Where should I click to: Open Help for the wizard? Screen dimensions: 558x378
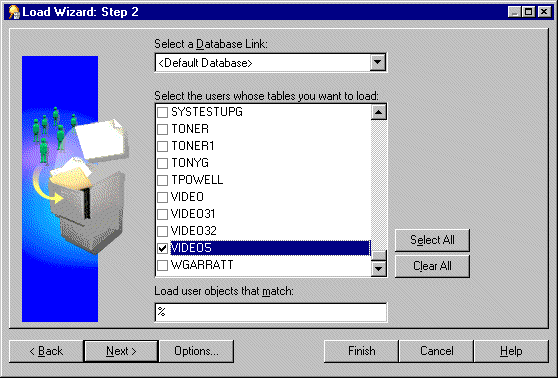pos(511,351)
